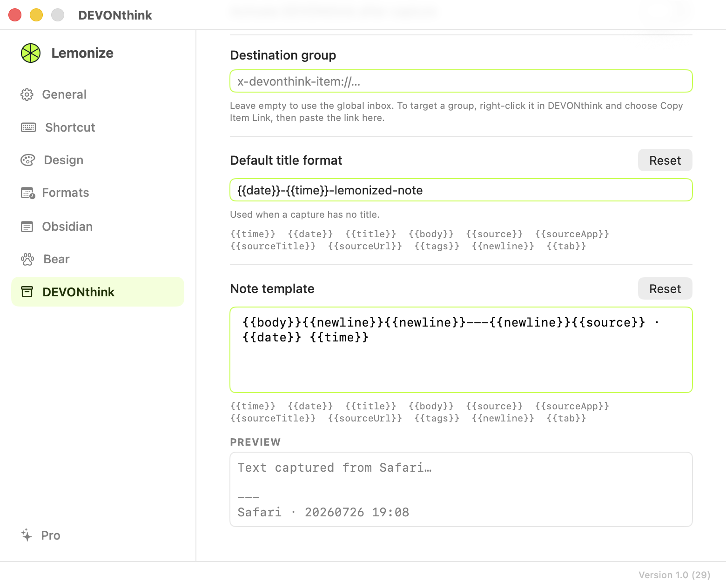The image size is (726, 588).
Task: Click the Pro sparkle icon
Action: click(27, 535)
